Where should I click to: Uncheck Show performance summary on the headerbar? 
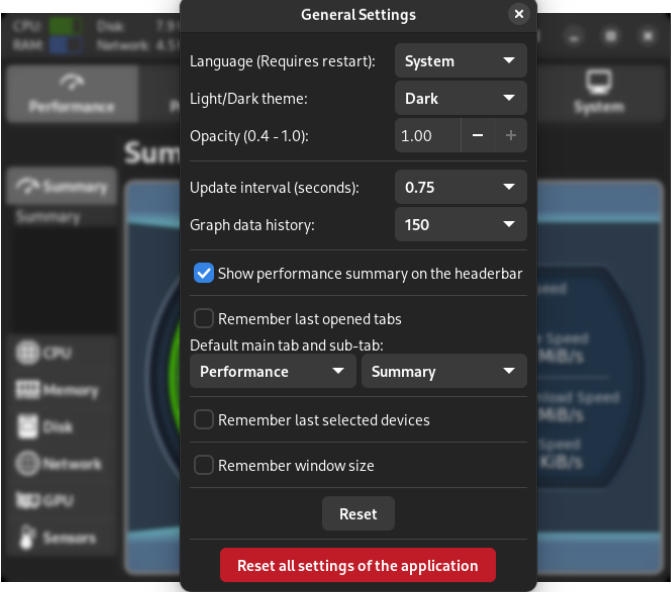pyautogui.click(x=204, y=273)
